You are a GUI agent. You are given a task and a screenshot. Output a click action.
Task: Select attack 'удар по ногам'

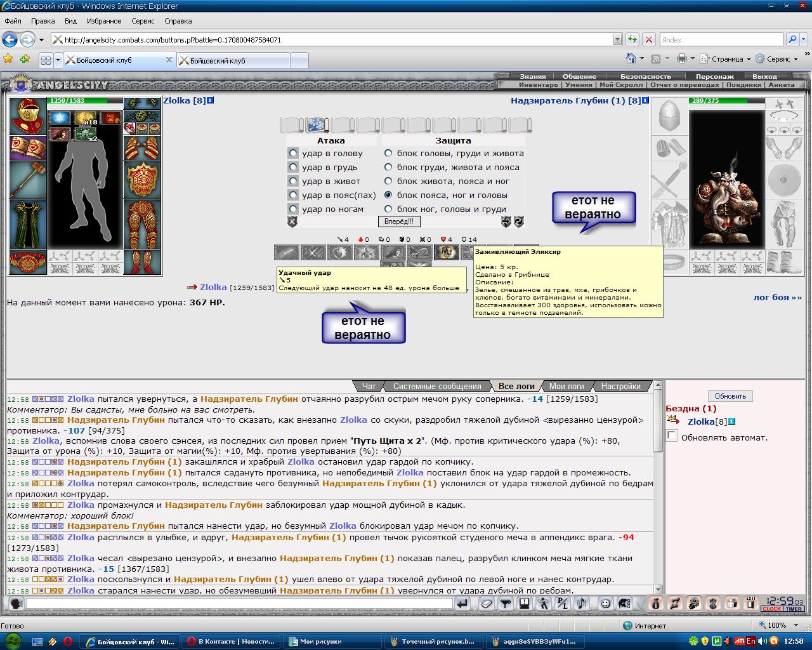[x=292, y=209]
